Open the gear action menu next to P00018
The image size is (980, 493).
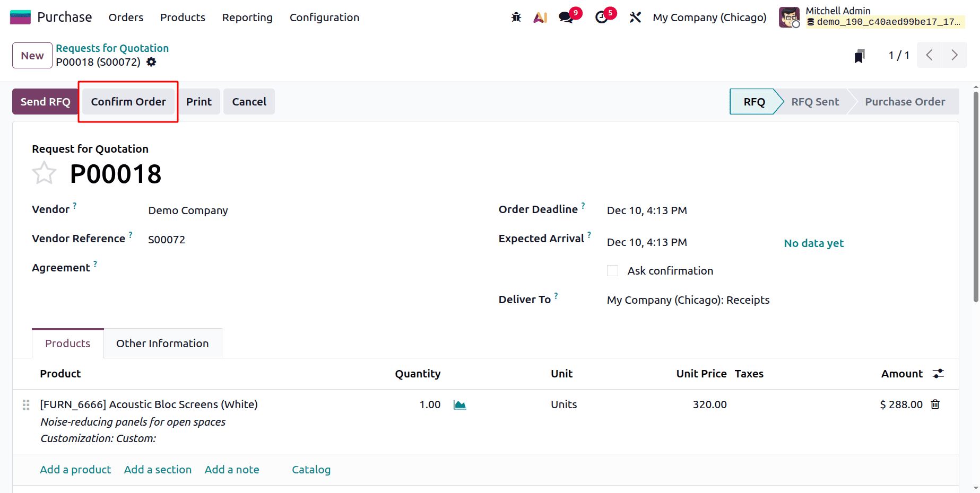[x=151, y=62]
